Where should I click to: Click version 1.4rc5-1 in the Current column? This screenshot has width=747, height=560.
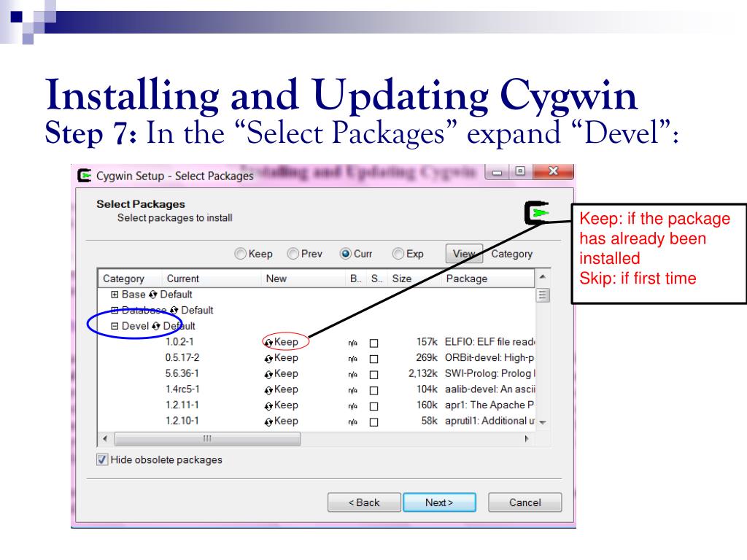[x=182, y=389]
